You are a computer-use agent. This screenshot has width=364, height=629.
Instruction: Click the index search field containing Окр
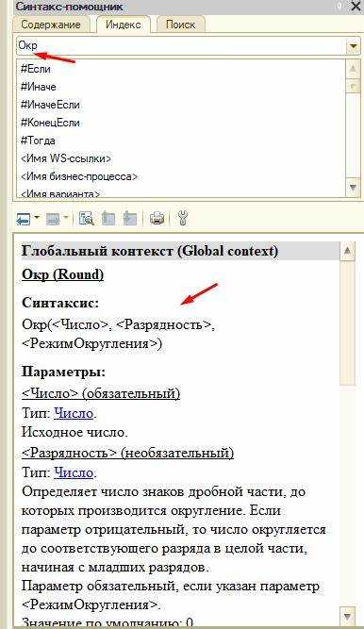point(181,46)
